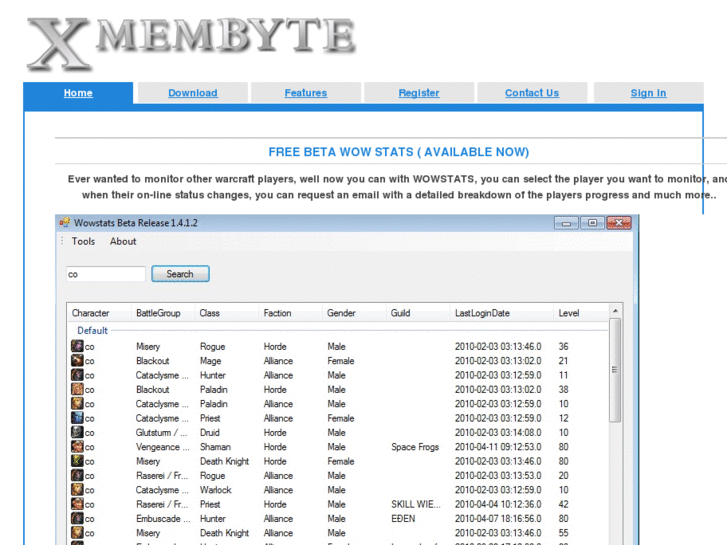727x545 pixels.
Task: Click the avatar icon of the Blackout Mage row
Action: (77, 360)
